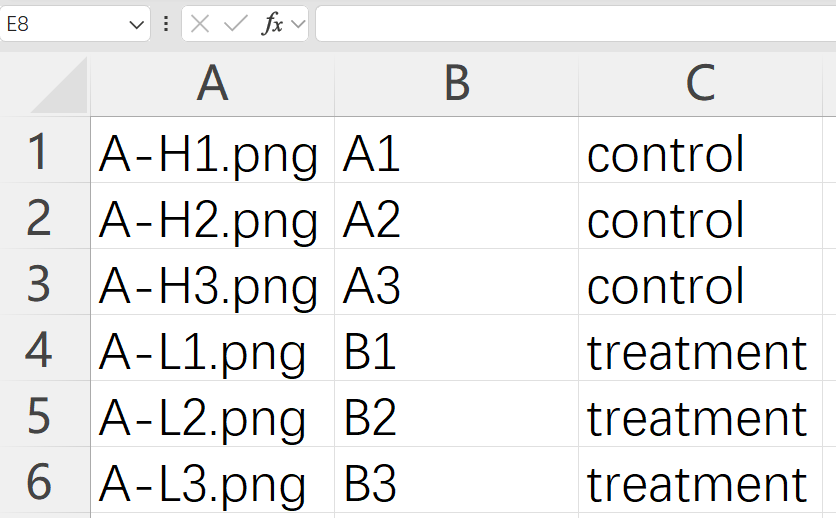
Task: Click the Insert Function fx icon
Action: [x=272, y=24]
